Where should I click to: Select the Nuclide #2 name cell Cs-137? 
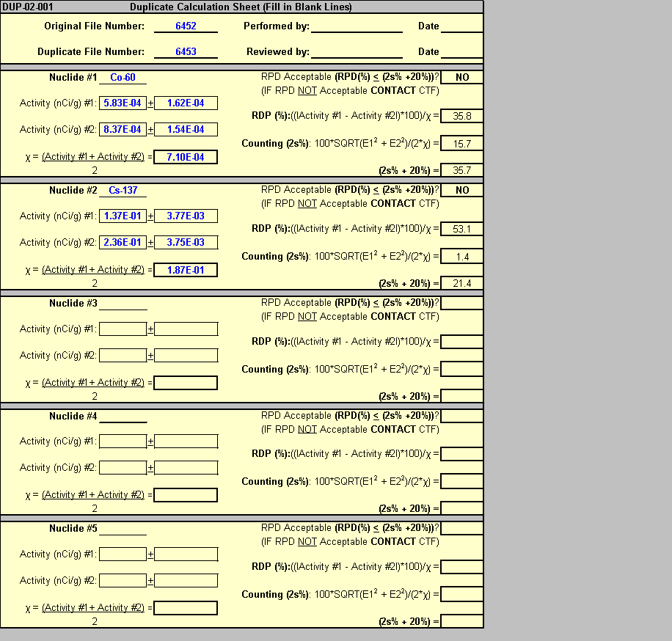point(123,190)
